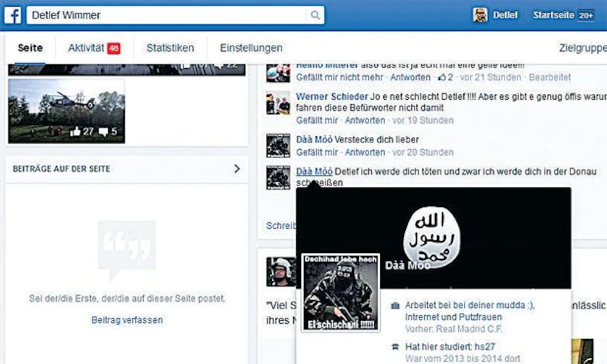Click the Bearbeitet label
This screenshot has height=364, width=607.
(x=550, y=77)
